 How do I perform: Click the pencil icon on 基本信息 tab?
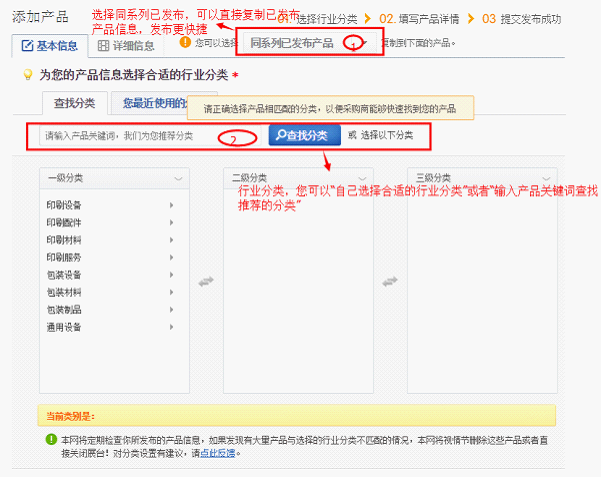click(28, 46)
